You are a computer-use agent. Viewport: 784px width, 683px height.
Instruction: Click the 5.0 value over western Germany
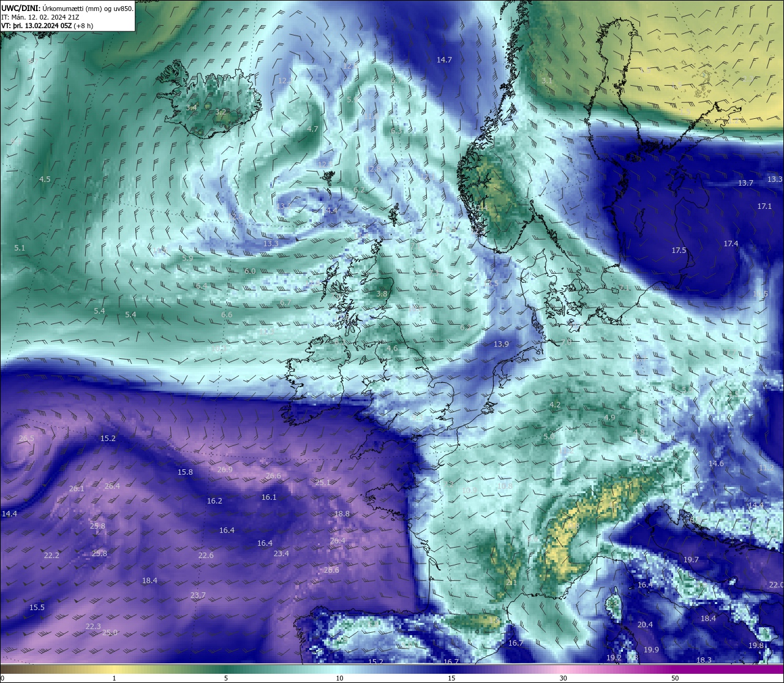click(549, 437)
